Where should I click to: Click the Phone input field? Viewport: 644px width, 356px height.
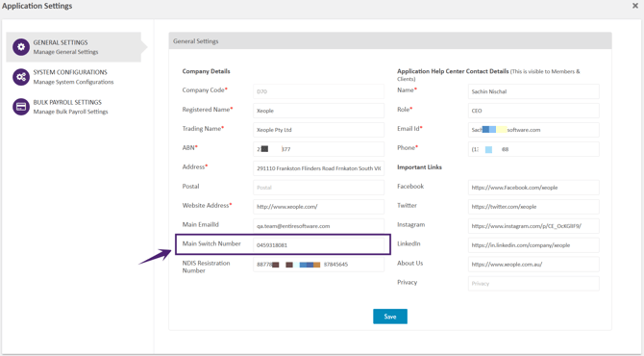click(533, 149)
